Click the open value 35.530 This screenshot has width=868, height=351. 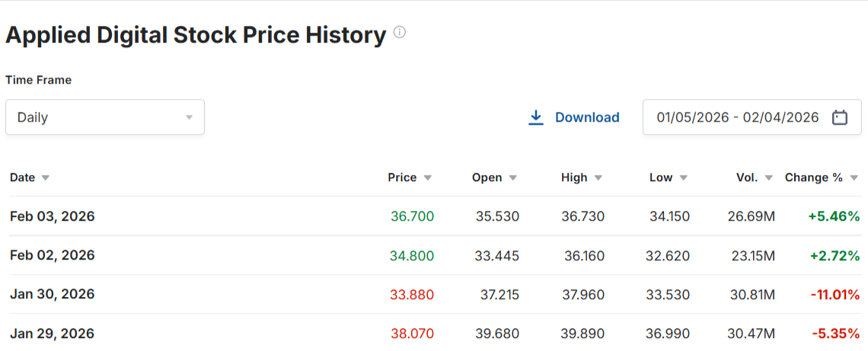point(497,216)
